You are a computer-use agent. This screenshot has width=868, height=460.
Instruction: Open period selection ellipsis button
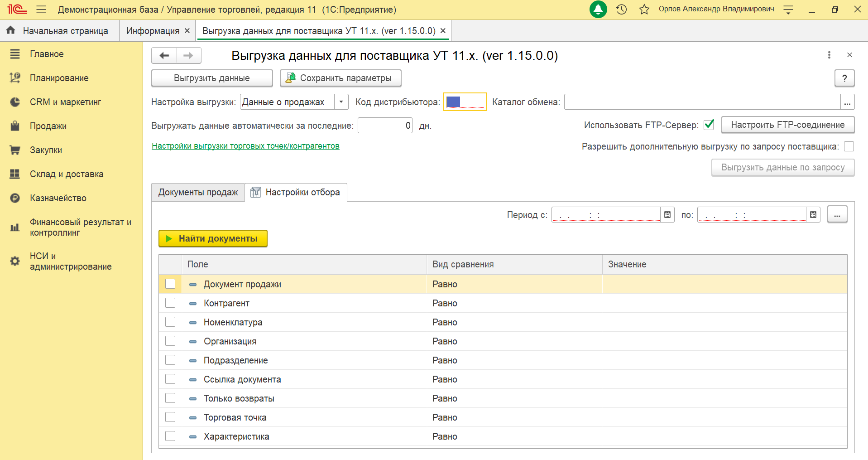coord(837,215)
